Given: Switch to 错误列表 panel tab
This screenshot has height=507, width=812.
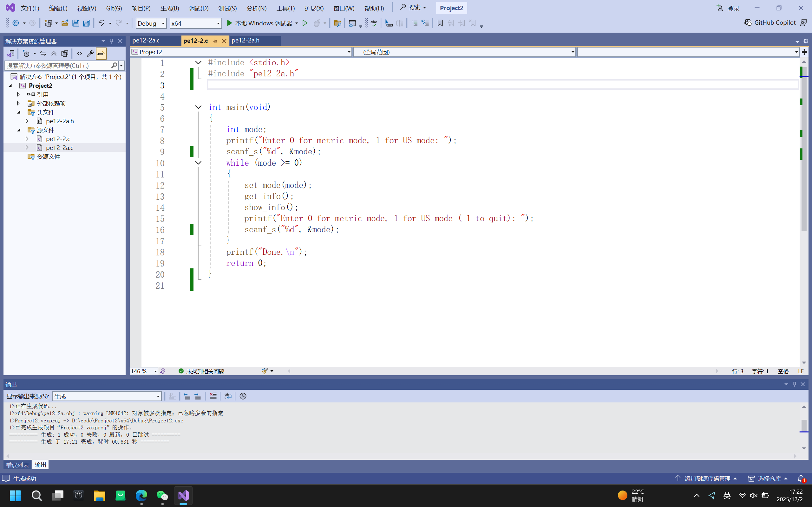Looking at the screenshot, I should pos(17,465).
